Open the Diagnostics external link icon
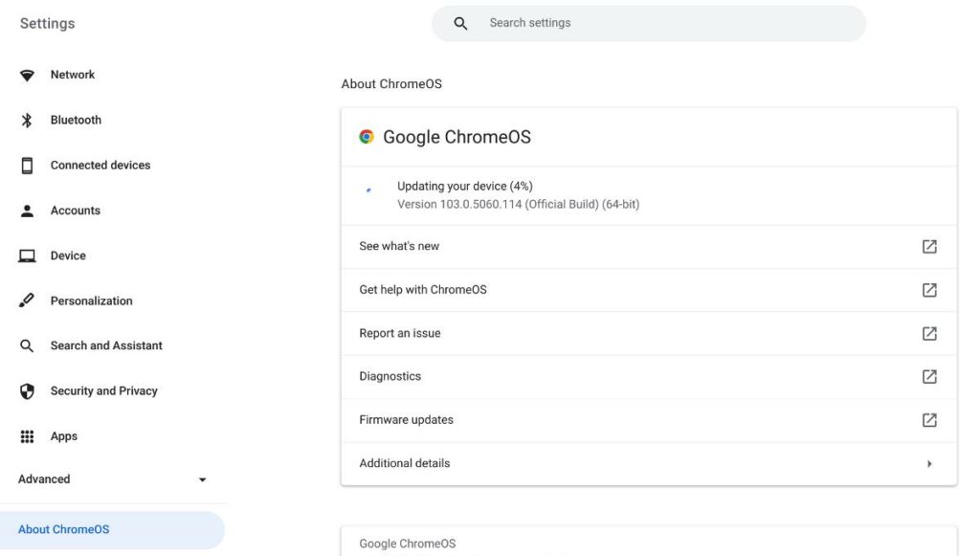 coord(928,376)
